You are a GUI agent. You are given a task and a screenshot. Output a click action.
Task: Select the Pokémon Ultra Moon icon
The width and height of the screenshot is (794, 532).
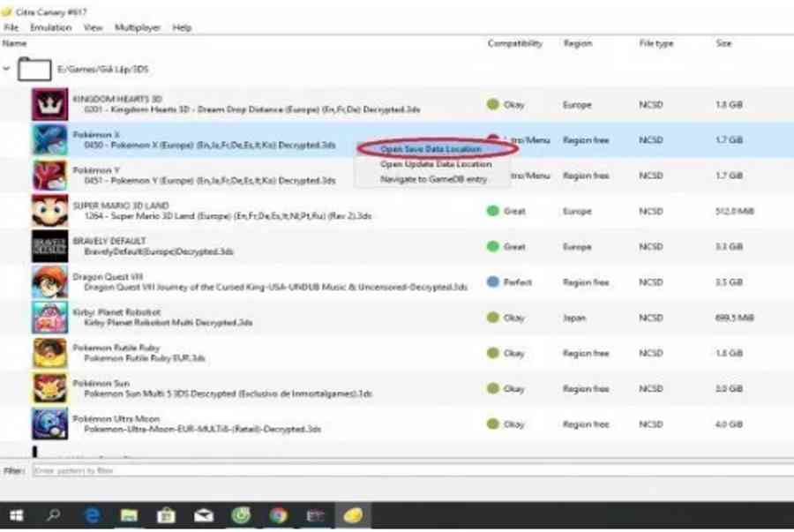(x=49, y=423)
